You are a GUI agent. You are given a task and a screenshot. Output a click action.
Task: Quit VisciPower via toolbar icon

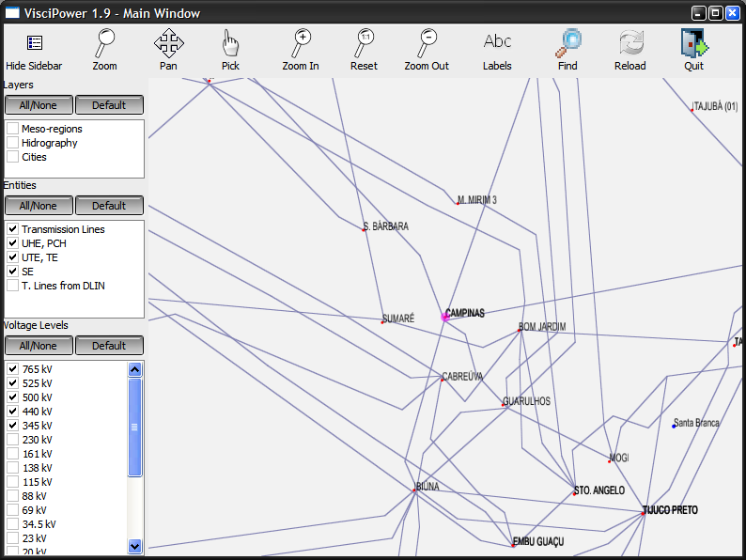694,43
